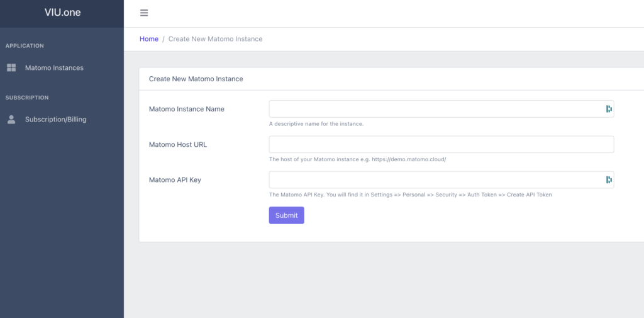Viewport: 644px width, 318px height.
Task: Click the Matomo Instances grid icon
Action: tap(11, 68)
